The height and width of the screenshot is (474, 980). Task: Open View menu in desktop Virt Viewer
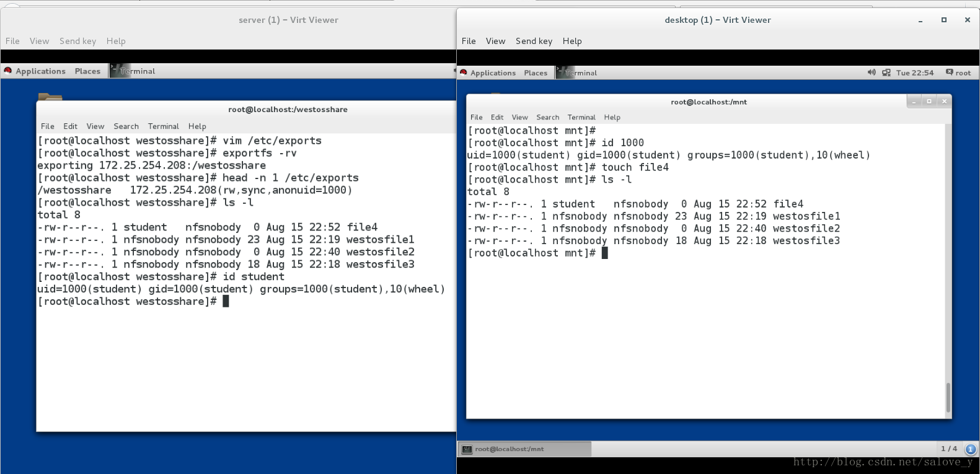pos(495,41)
